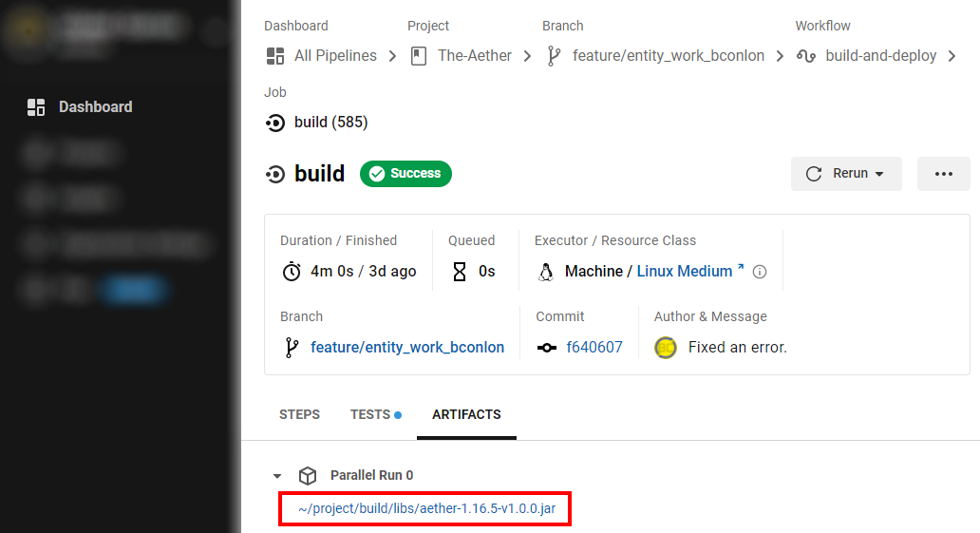Go to The-Aether project breadcrumb

(475, 56)
